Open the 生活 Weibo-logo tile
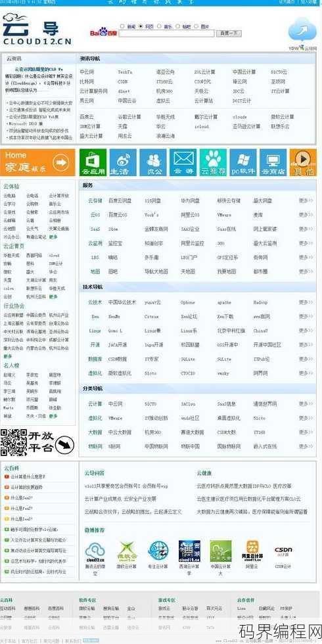This screenshot has width=322, height=644. (123, 162)
